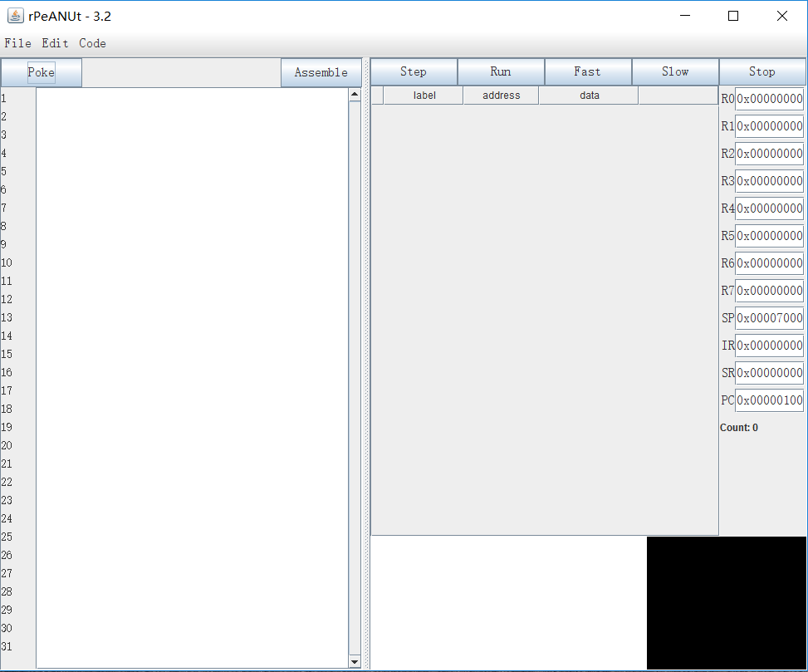The width and height of the screenshot is (808, 672).
Task: Click line number 15 in the gutter
Action: click(7, 354)
